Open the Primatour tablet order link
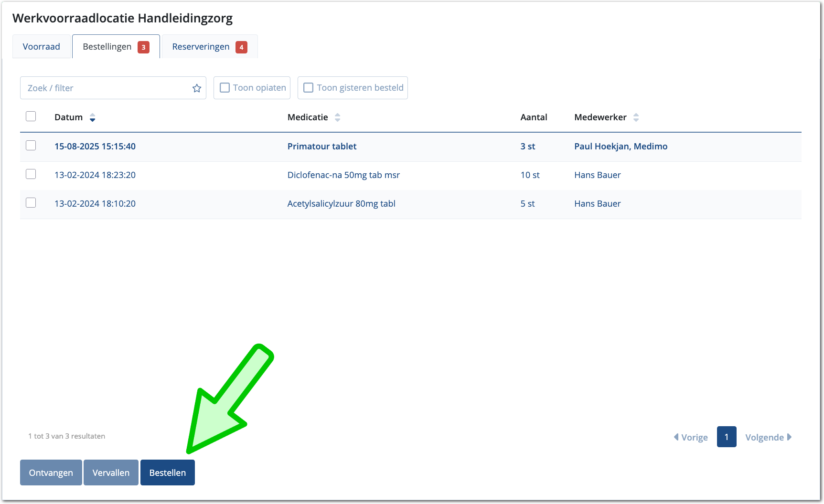The image size is (824, 504). click(321, 147)
